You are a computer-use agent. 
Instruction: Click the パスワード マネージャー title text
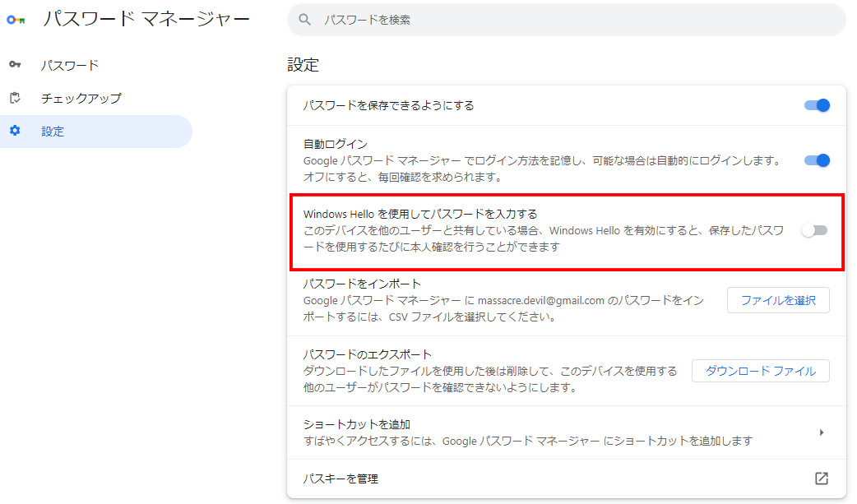pos(146,20)
